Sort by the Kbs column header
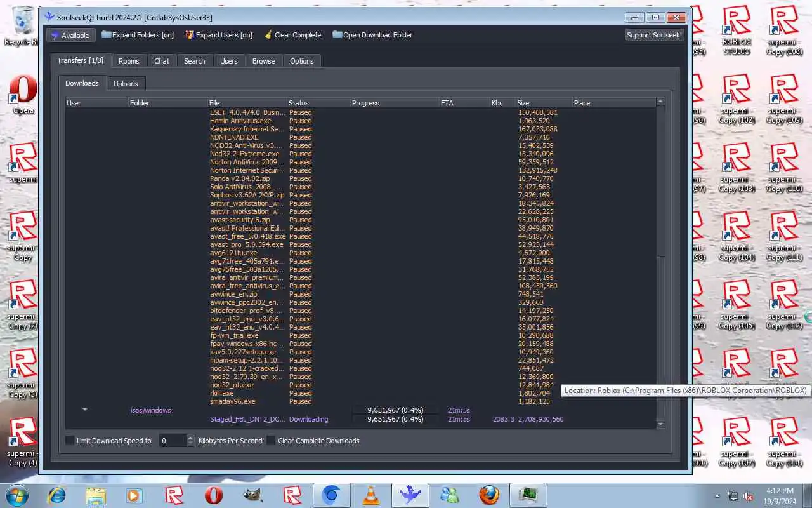The width and height of the screenshot is (812, 508). [502, 103]
